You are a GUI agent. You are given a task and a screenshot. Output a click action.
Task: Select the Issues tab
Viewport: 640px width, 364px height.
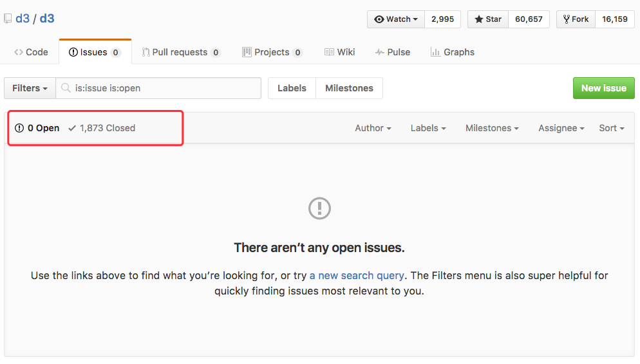click(x=95, y=52)
